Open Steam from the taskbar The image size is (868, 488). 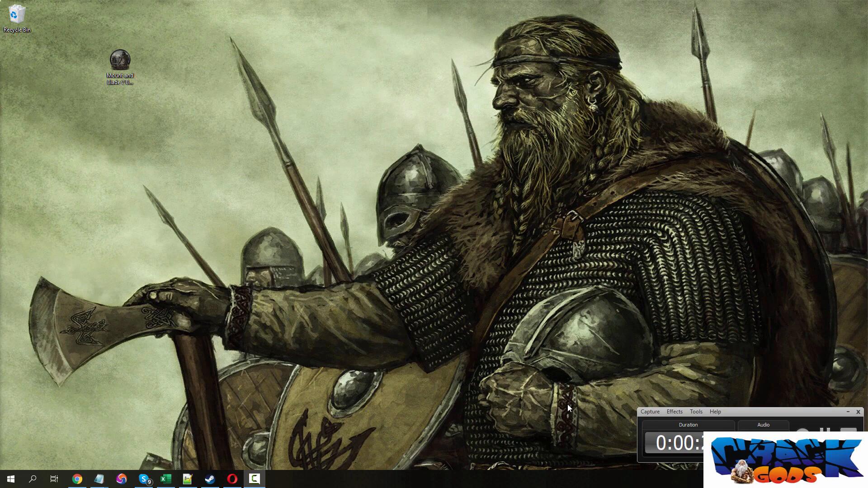tap(210, 479)
